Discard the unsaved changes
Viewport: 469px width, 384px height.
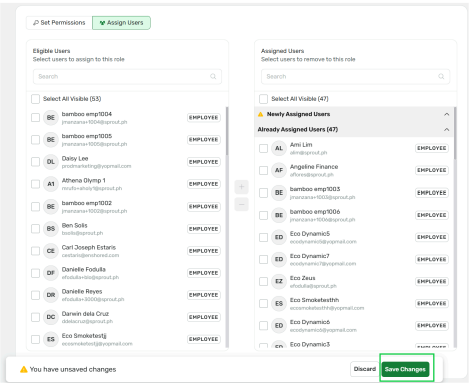[365, 369]
